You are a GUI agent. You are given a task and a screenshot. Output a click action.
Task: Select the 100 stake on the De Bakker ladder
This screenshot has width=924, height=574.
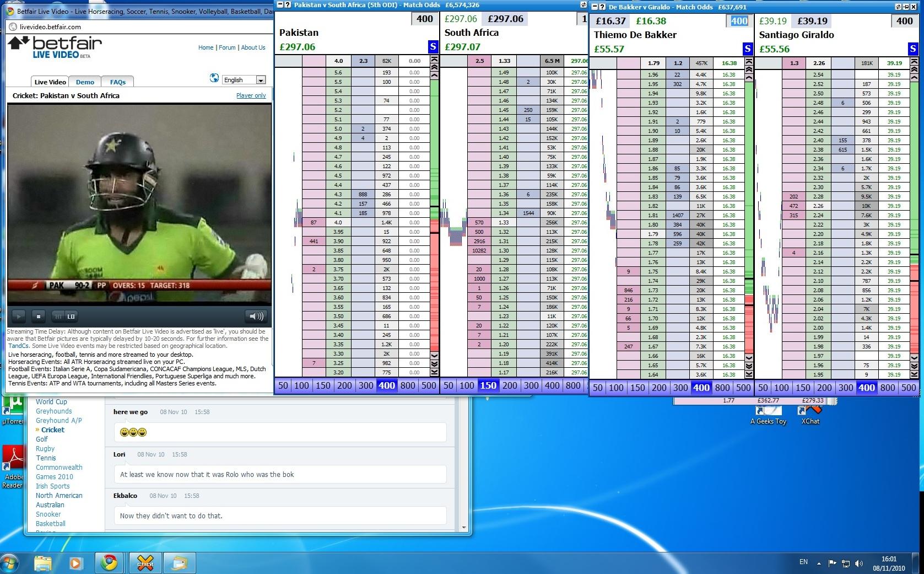pos(616,388)
